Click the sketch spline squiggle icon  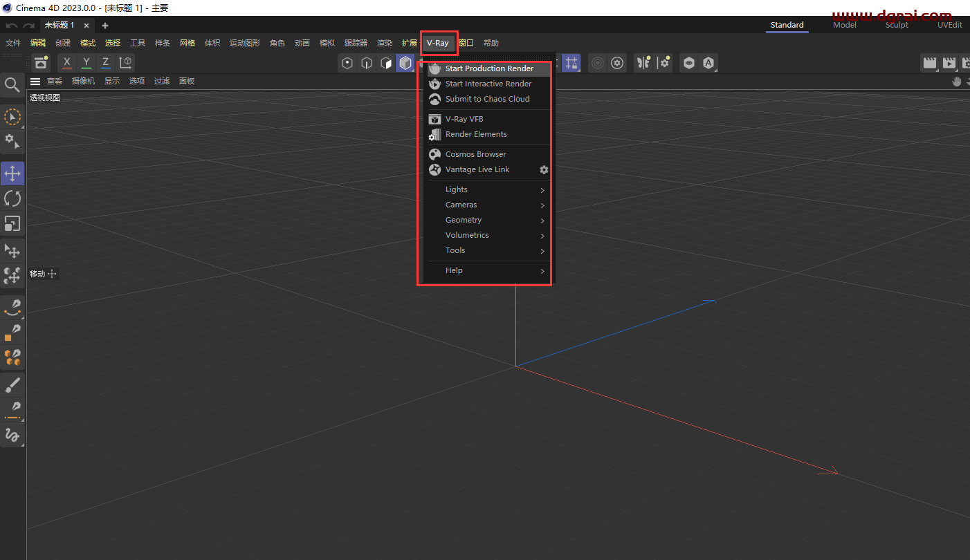pos(12,435)
